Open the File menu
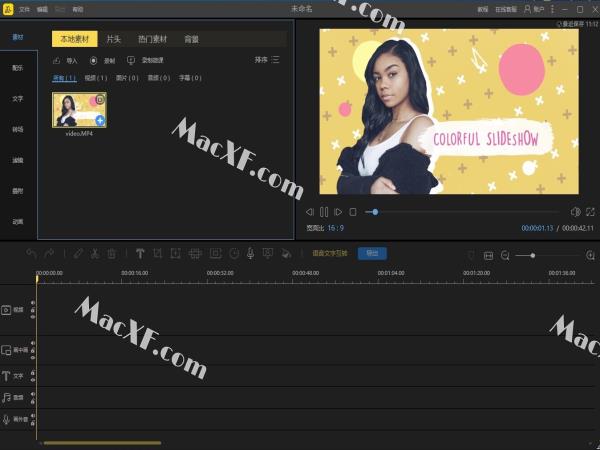Viewport: 600px width, 450px height. [x=24, y=9]
